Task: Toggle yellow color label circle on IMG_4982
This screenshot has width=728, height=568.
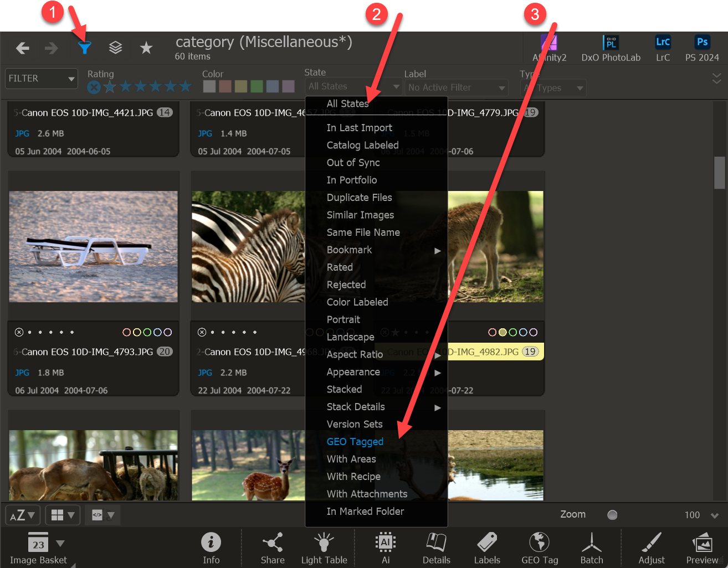Action: [503, 332]
